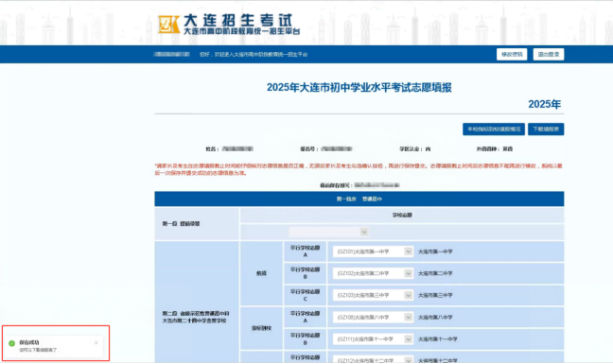Click the 您可以下载填报表了 toast message

coord(38,350)
